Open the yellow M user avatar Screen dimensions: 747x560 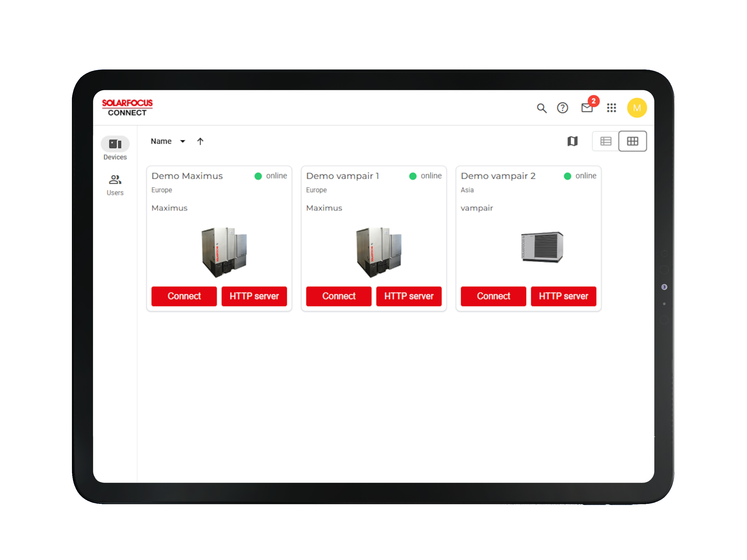point(637,108)
